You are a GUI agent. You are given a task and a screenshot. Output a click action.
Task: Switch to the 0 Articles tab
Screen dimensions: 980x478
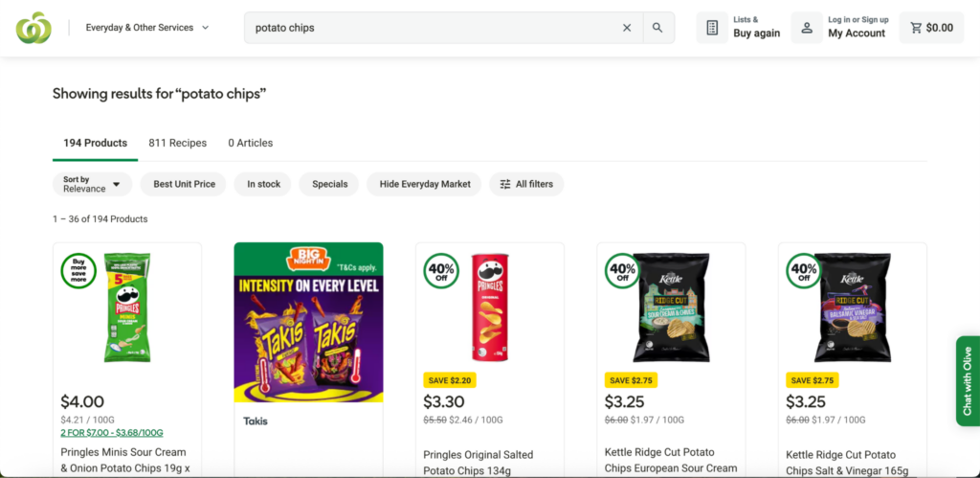tap(250, 143)
